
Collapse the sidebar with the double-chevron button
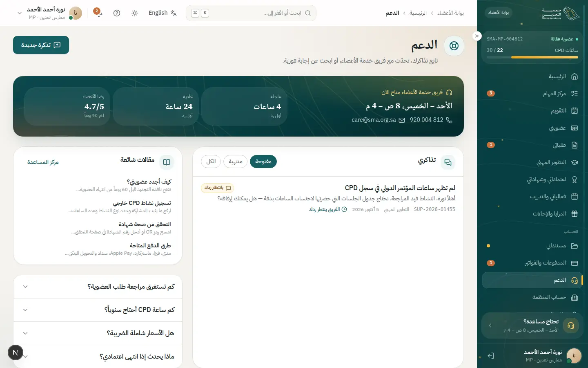point(477,36)
